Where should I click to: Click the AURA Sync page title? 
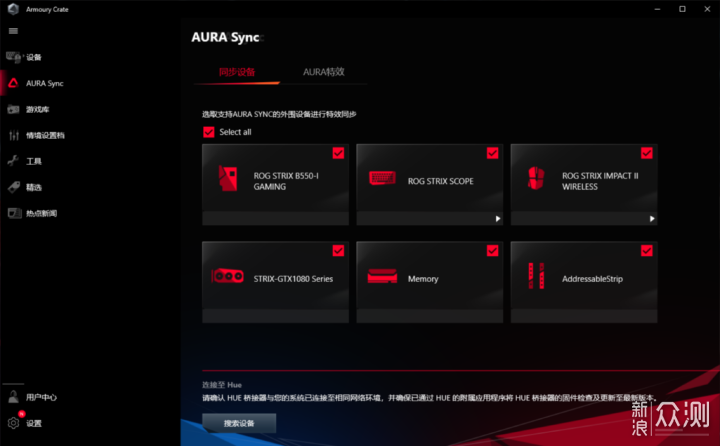[x=225, y=37]
